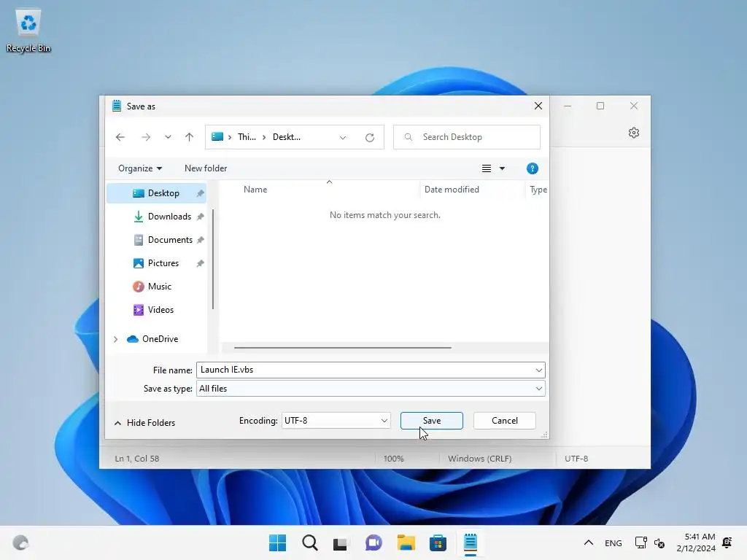Click the forward navigation arrow
Image resolution: width=747 pixels, height=560 pixels.
146,137
